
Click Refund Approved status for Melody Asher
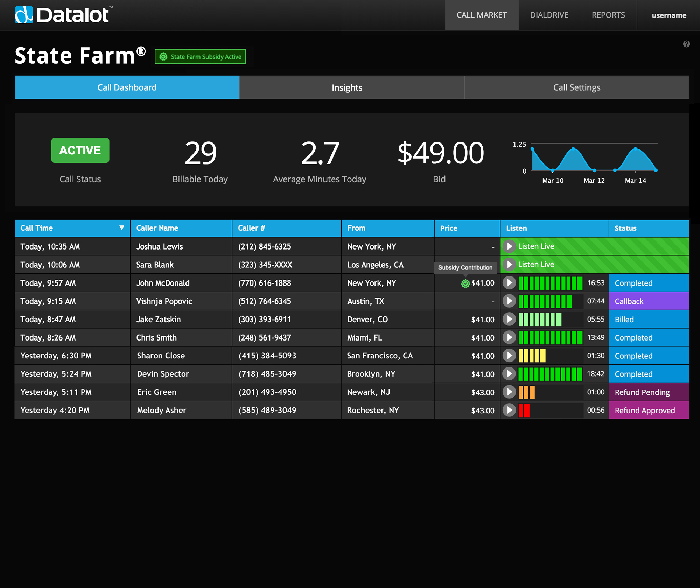click(649, 410)
